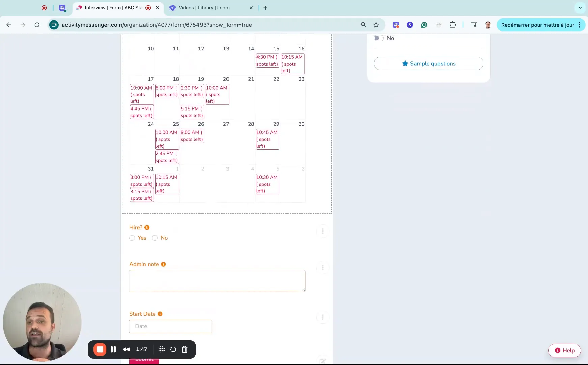Show info for Hire? field
588x365 pixels.
[147, 228]
